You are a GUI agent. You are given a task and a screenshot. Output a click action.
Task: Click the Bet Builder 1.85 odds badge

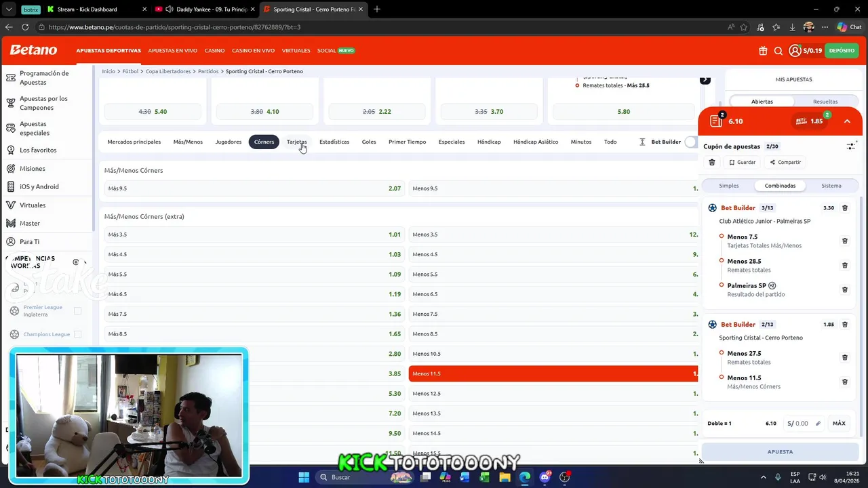click(810, 121)
